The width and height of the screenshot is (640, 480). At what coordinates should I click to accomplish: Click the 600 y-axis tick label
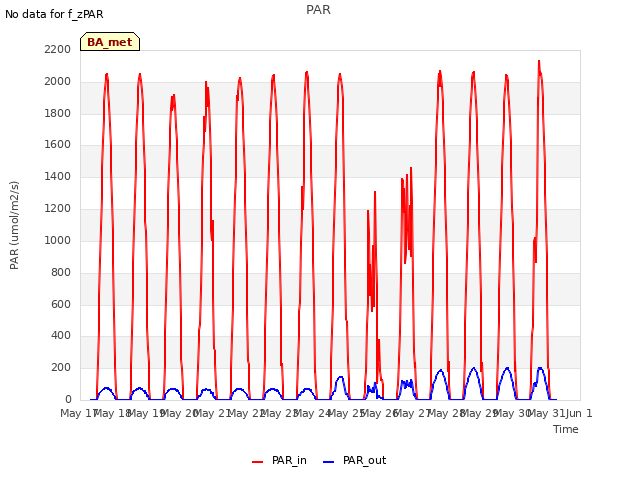click(x=61, y=304)
